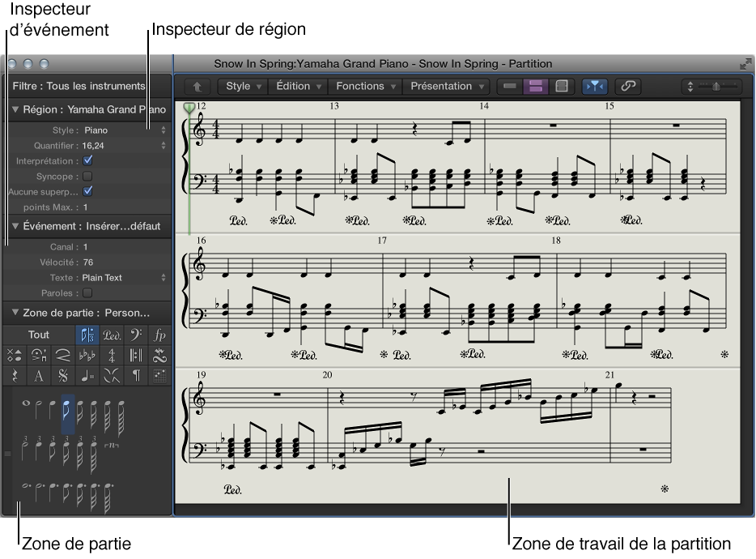Enable the Syncope checkbox
The image size is (756, 559).
[88, 176]
